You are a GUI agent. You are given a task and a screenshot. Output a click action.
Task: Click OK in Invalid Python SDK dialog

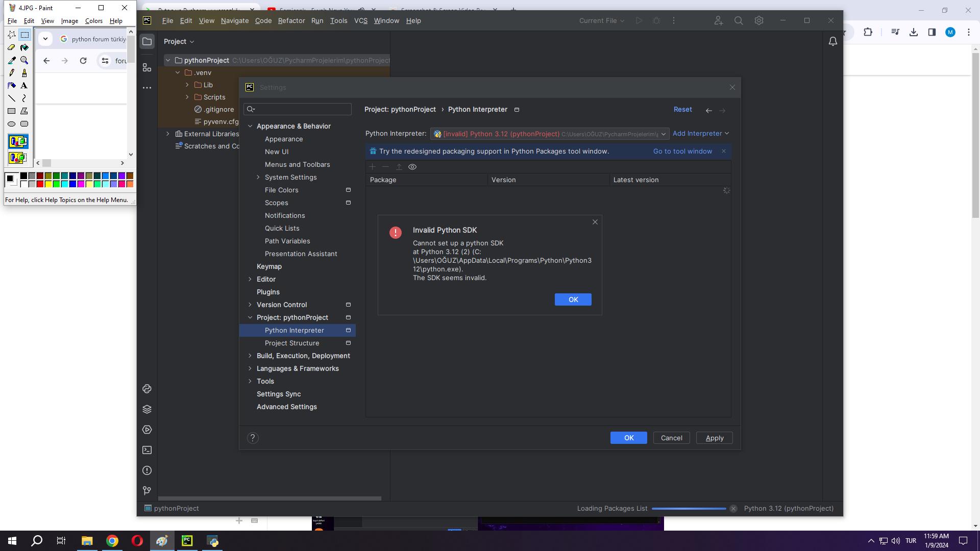pos(573,299)
